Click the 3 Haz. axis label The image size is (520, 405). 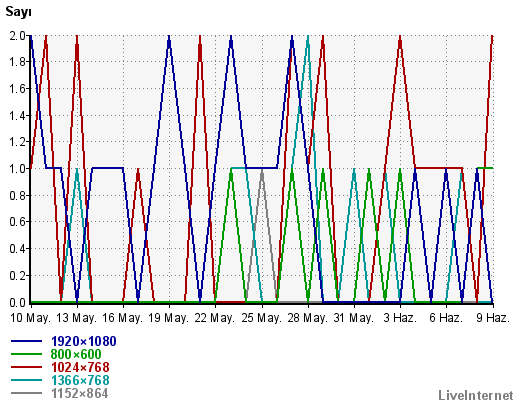coord(400,318)
